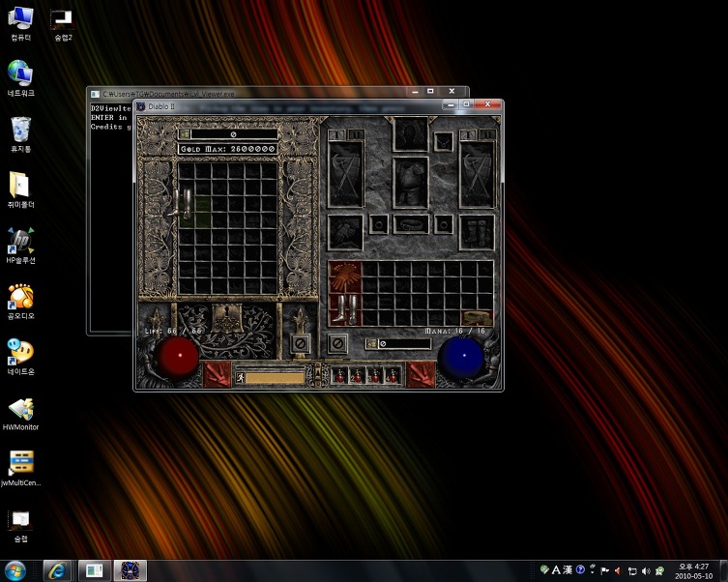
Task: Click the ring slot beside the boots slot
Action: pos(444,224)
